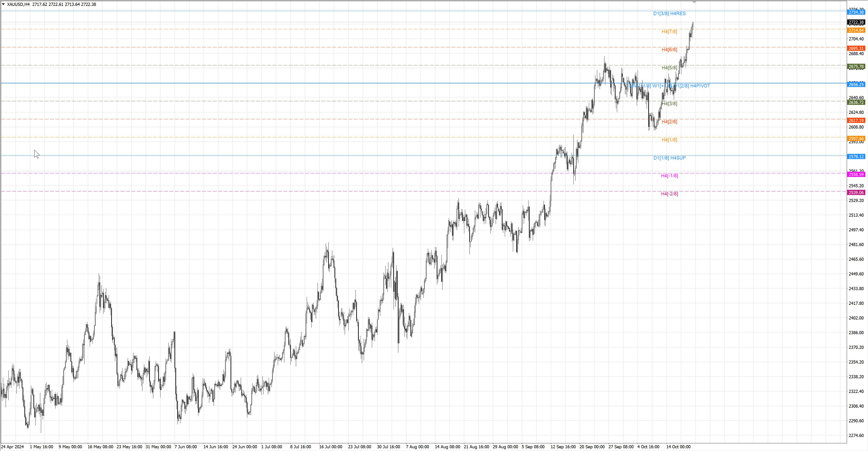Viewport: 868px width, 451px height.
Task: Click the XAUUSD,H4 chart title text
Action: pos(18,4)
